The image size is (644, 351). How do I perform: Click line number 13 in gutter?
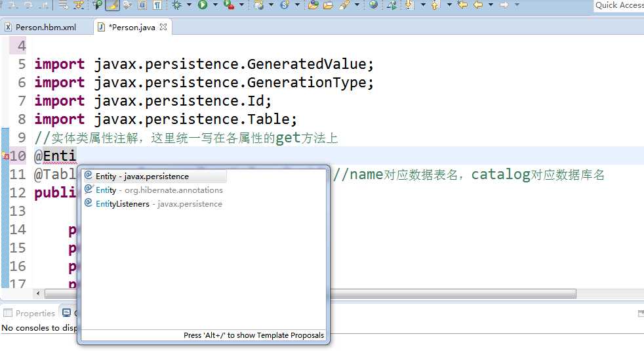[x=18, y=211]
